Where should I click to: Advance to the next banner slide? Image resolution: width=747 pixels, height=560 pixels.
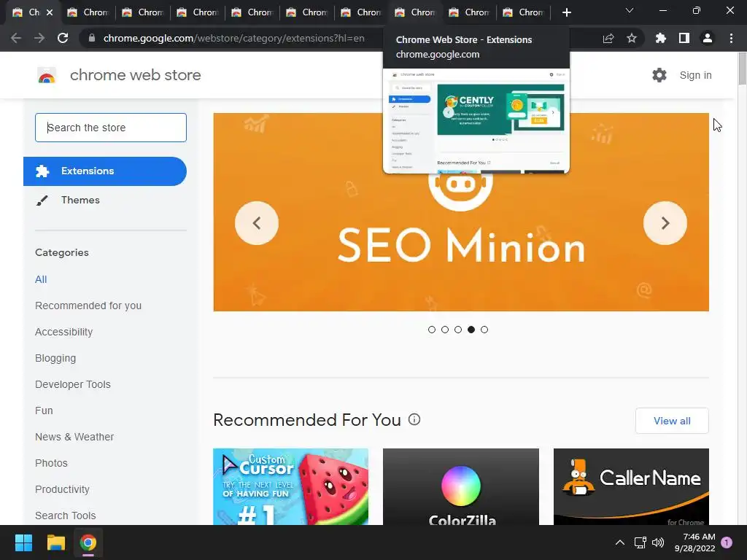[665, 223]
